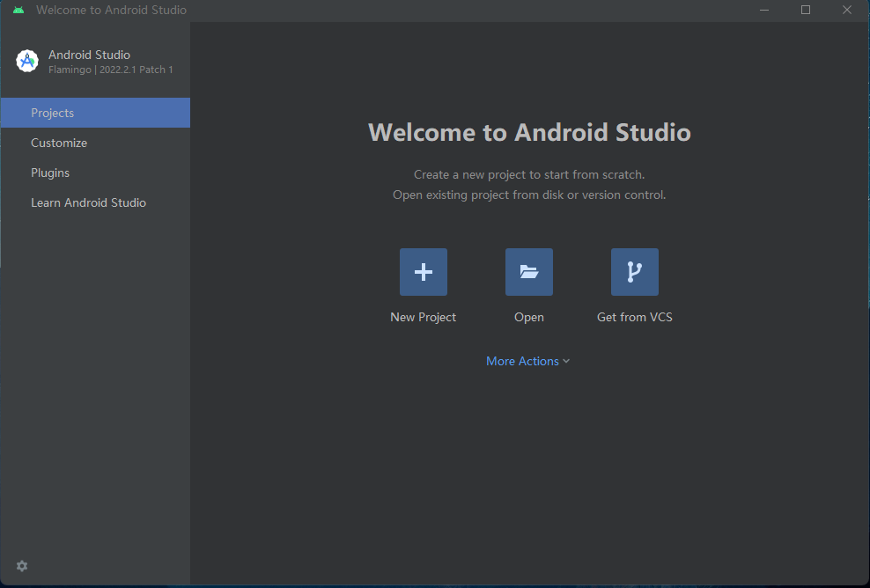Click the Flamingo 2022.2.1 Patch 1 version text
Screen dimensions: 870x588
pyautogui.click(x=110, y=70)
